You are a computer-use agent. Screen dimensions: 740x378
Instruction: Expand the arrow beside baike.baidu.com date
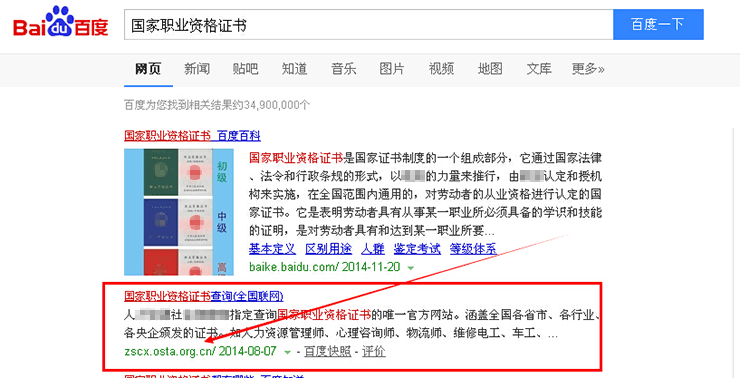pyautogui.click(x=411, y=268)
